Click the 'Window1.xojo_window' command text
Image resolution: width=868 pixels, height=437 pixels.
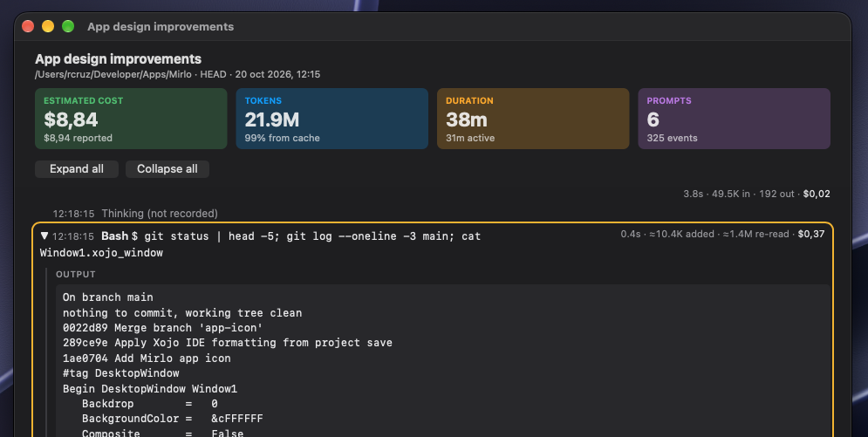point(101,253)
